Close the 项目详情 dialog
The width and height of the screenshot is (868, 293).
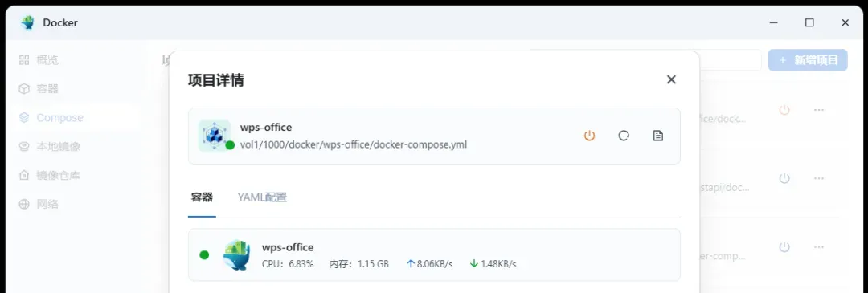pos(671,79)
